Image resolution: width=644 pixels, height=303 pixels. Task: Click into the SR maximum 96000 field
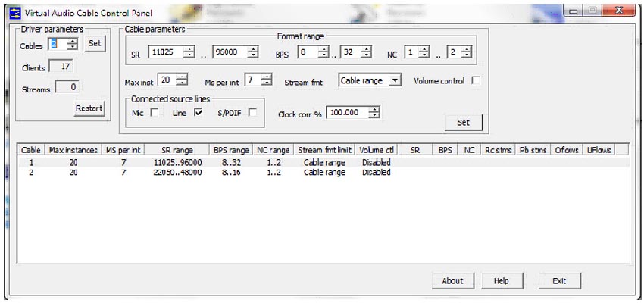230,52
